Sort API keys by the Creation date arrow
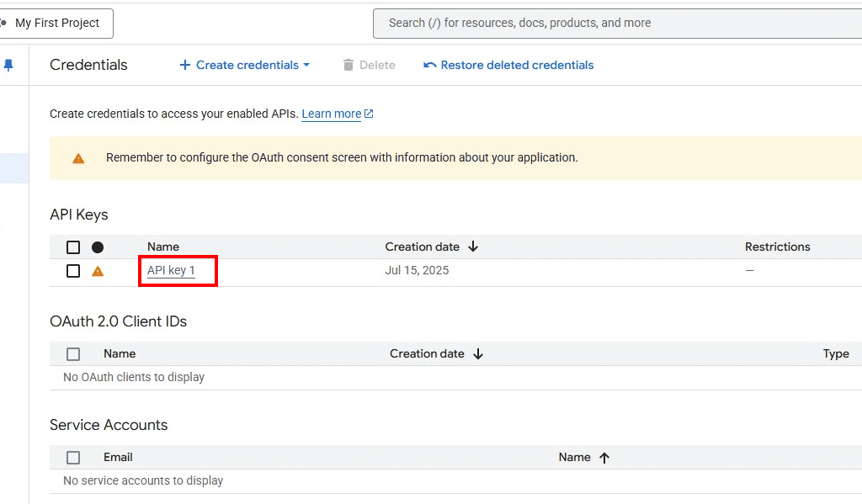The width and height of the screenshot is (862, 504). coord(473,247)
